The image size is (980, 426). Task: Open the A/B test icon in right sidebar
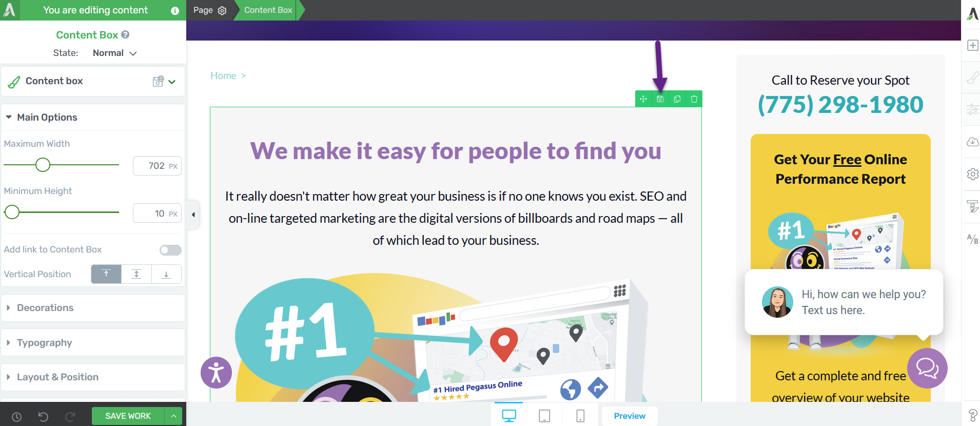[x=972, y=239]
